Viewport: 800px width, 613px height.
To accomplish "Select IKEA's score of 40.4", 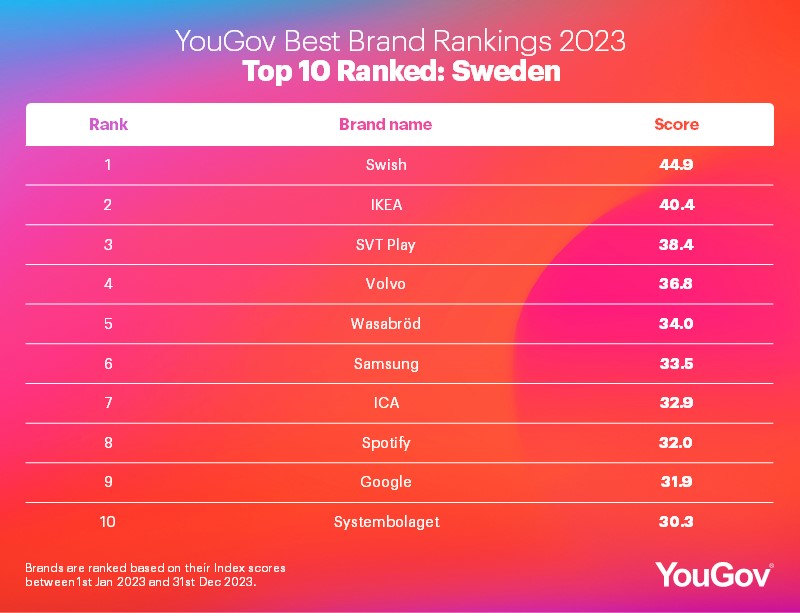I will click(676, 205).
